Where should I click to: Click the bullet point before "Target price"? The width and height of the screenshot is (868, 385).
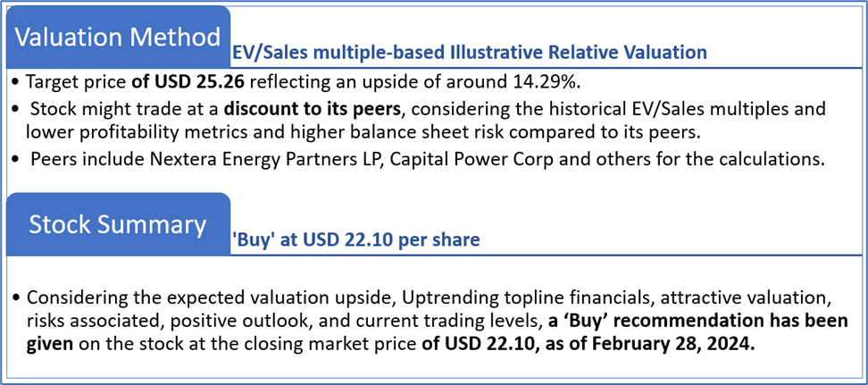[x=17, y=83]
